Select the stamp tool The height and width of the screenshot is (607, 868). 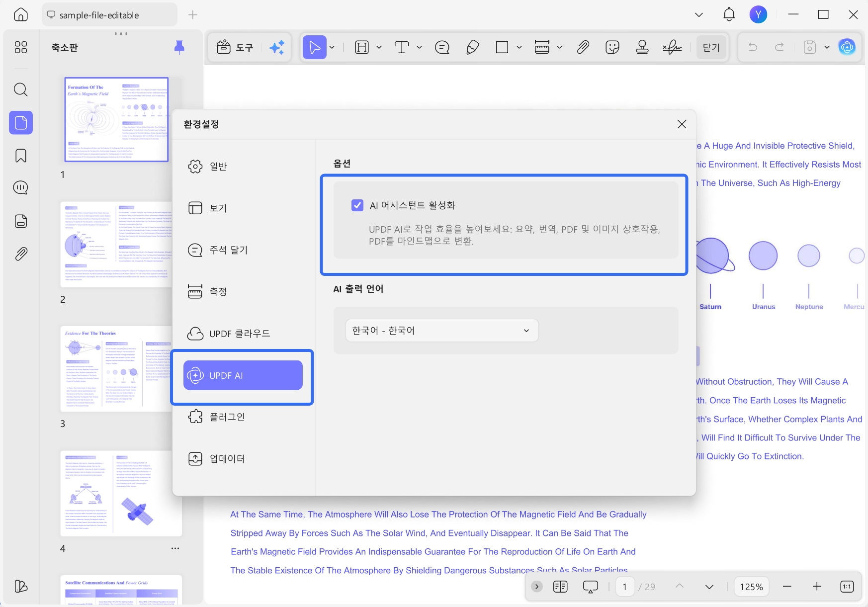click(642, 47)
